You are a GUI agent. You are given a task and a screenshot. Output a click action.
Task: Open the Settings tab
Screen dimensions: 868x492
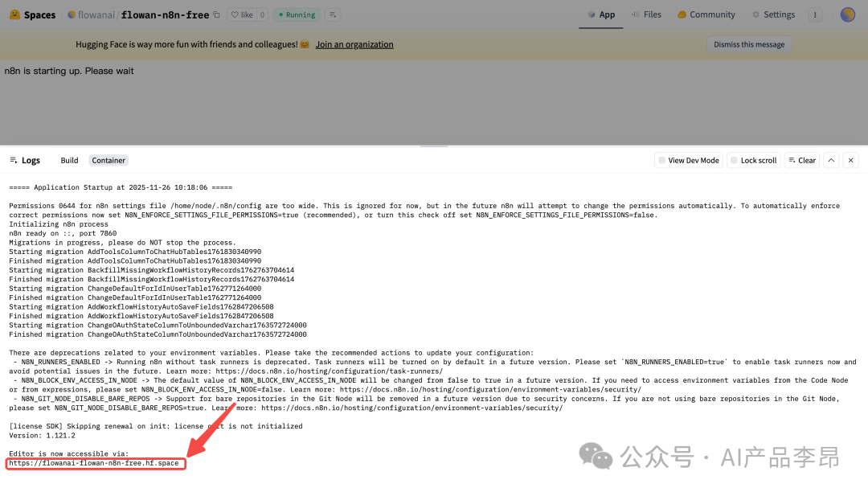pos(773,15)
